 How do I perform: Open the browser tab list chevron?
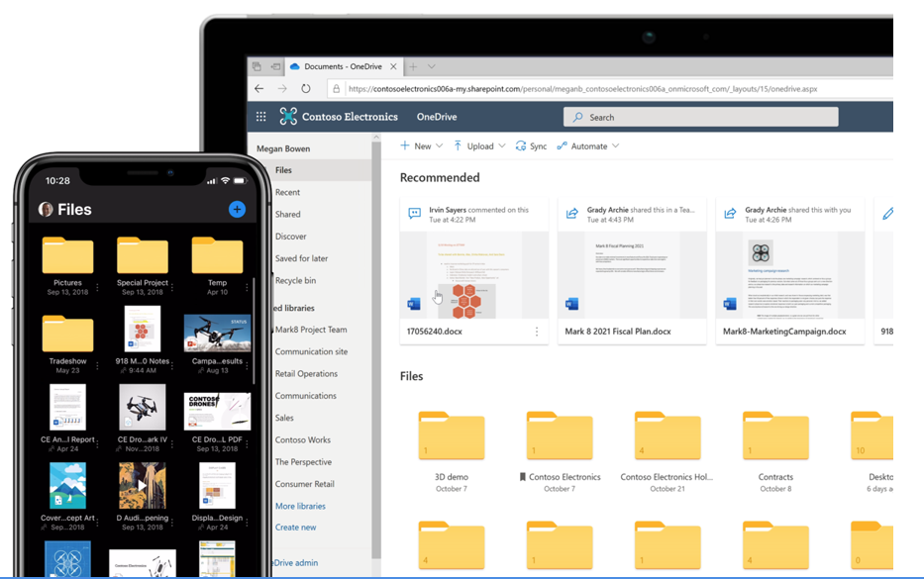(432, 66)
